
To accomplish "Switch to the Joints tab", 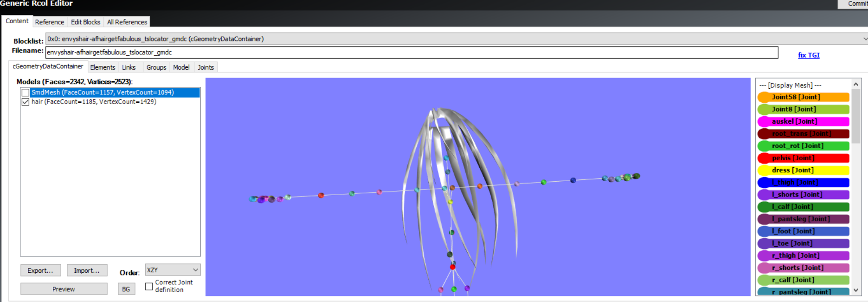I will click(206, 67).
